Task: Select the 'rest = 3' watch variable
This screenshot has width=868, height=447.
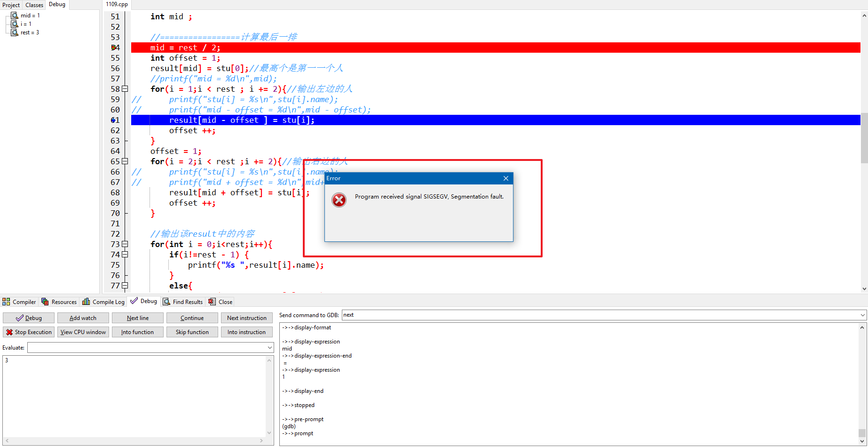Action: tap(30, 32)
